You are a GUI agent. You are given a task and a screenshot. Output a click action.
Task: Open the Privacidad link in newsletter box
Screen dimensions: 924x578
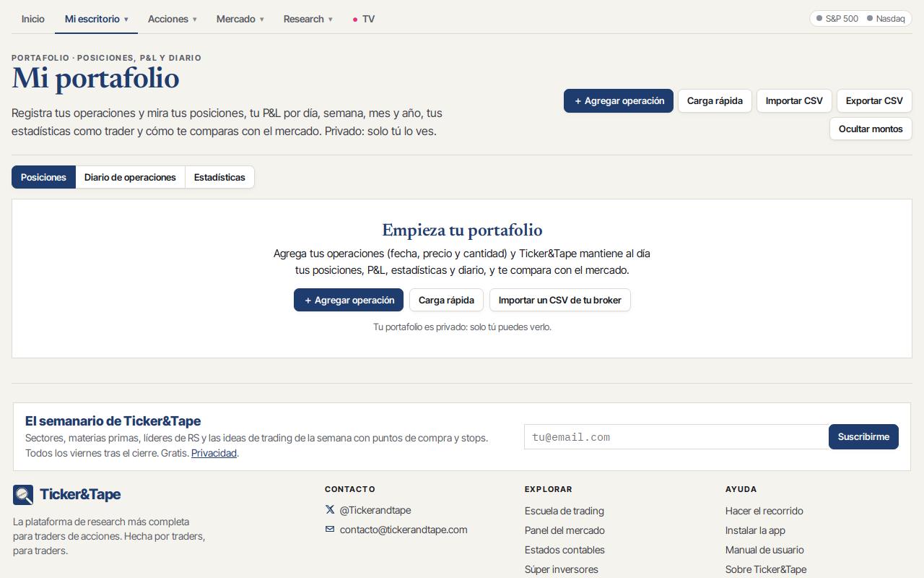point(214,453)
